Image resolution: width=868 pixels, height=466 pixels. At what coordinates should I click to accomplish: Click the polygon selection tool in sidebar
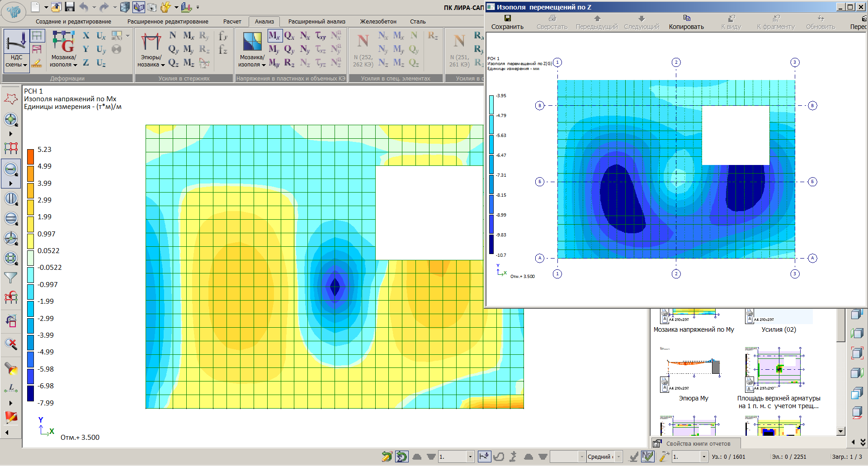point(10,99)
